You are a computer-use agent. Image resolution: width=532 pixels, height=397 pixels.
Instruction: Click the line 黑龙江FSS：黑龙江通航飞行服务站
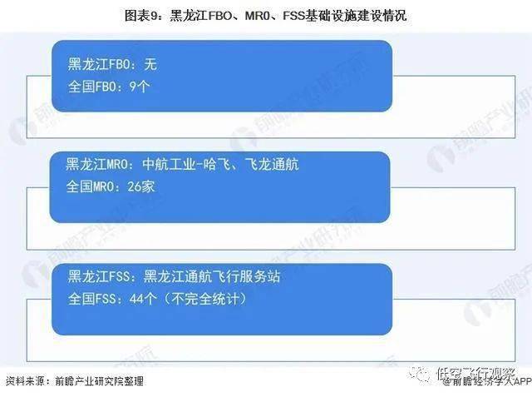174,276
